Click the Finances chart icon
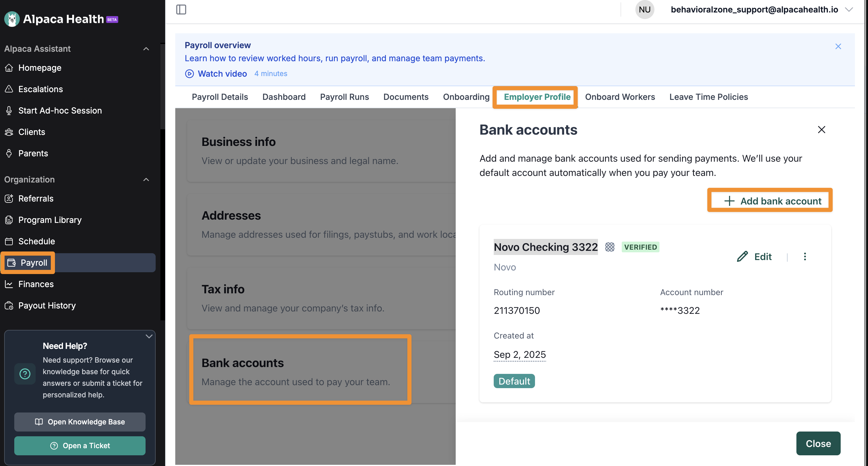 point(9,284)
